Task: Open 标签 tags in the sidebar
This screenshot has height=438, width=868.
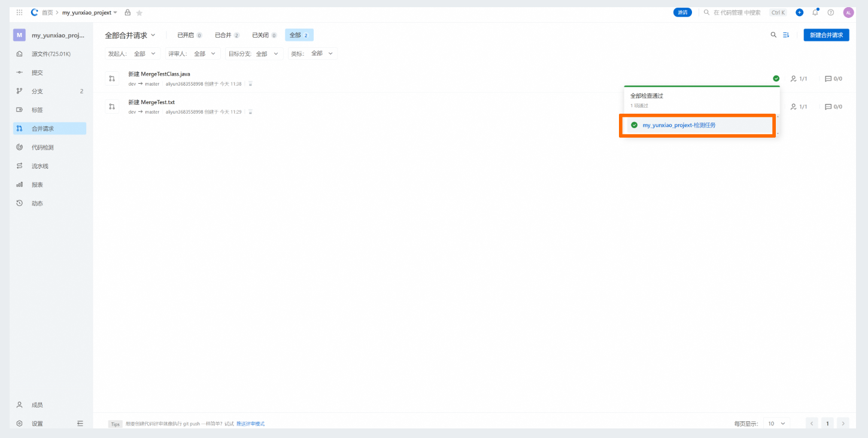Action: 50,109
